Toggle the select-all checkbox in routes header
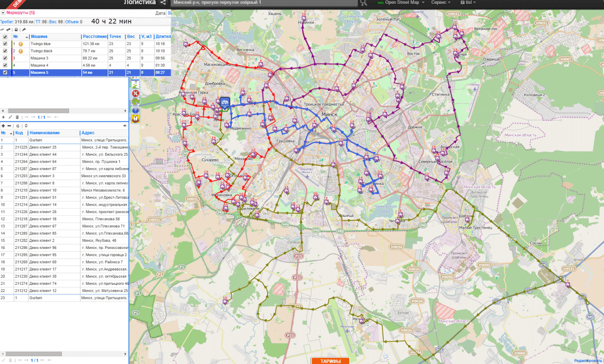This screenshot has height=364, width=604. point(5,37)
